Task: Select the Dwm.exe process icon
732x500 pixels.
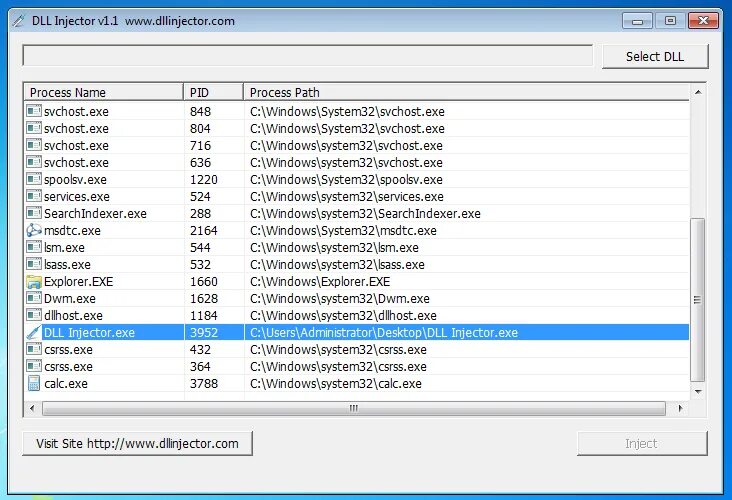Action: [x=34, y=298]
